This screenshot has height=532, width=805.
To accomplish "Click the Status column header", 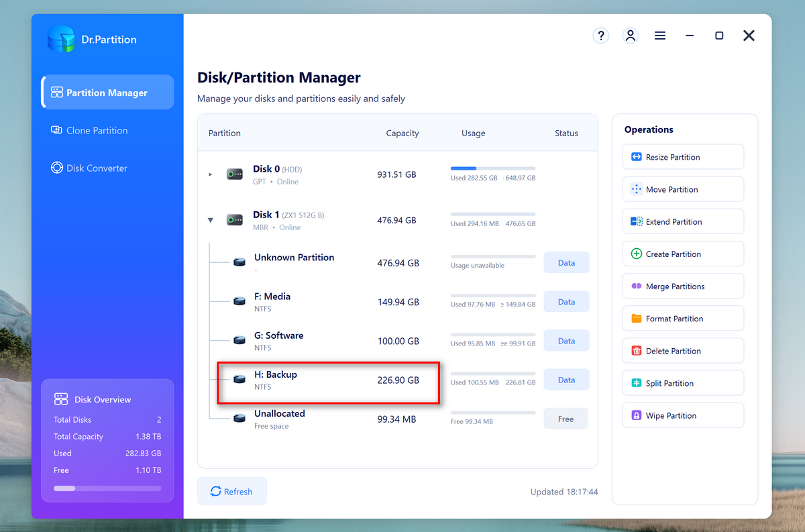I will pyautogui.click(x=566, y=133).
